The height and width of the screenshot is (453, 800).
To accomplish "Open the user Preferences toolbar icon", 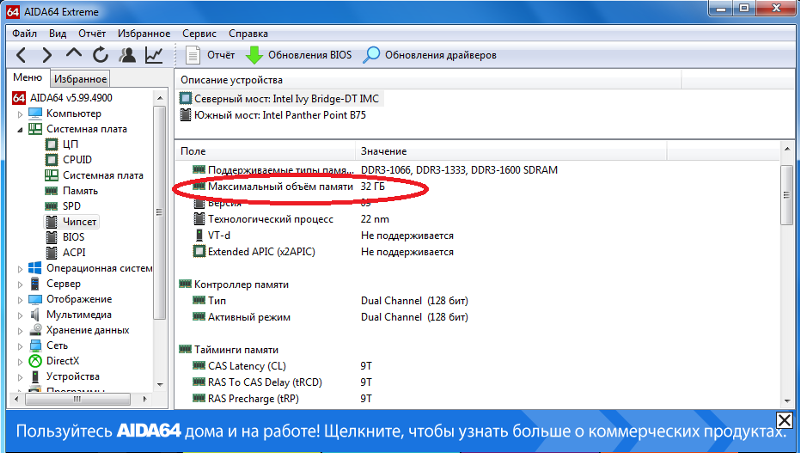I will (x=128, y=55).
